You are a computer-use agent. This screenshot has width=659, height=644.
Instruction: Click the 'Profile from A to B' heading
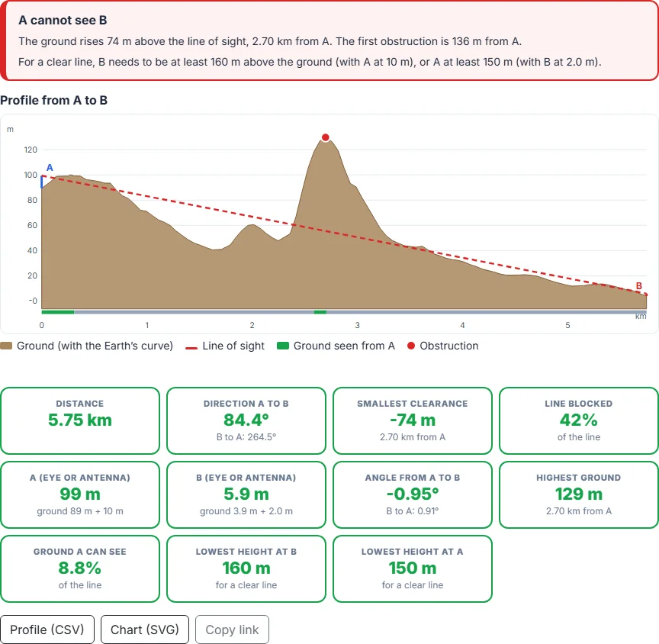54,100
